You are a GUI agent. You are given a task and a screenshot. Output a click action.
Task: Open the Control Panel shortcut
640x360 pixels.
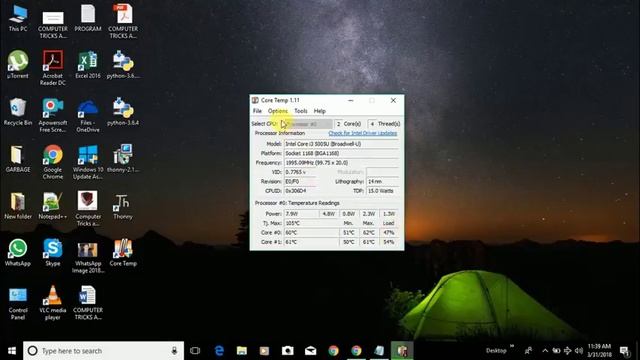click(18, 302)
